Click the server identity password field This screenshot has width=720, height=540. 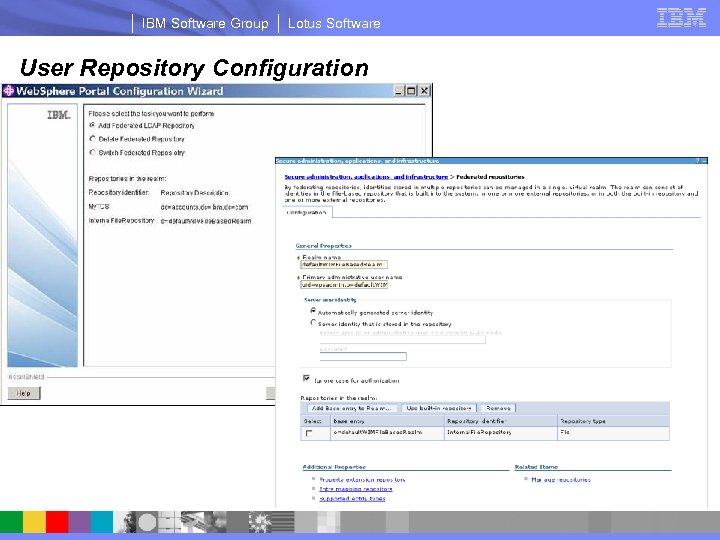pyautogui.click(x=363, y=356)
